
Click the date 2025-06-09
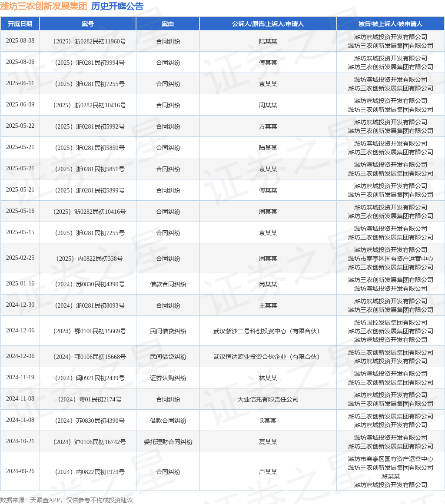click(x=20, y=105)
